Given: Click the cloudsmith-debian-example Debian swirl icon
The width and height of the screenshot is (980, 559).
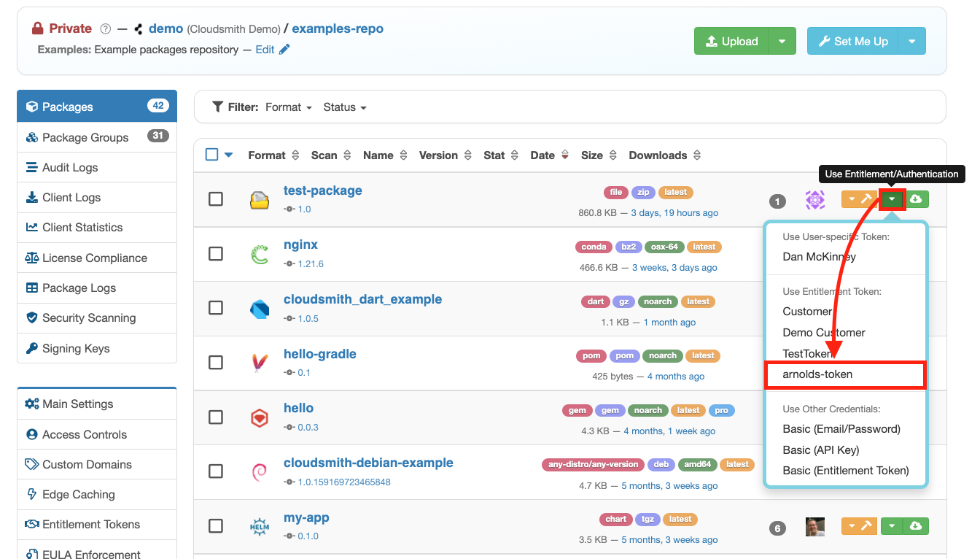Looking at the screenshot, I should [x=260, y=472].
